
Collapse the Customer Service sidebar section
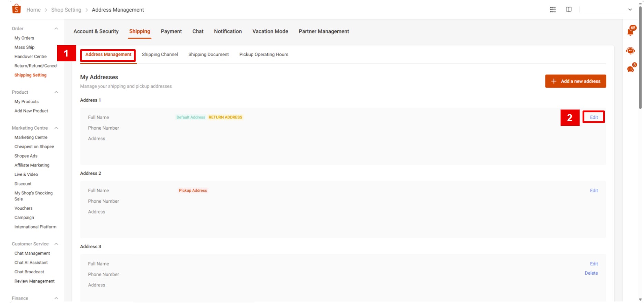(x=56, y=244)
